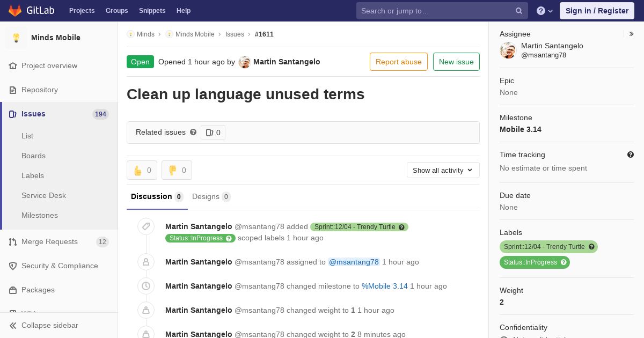Click help icon on Status::InProgress sidebar label

coord(563,262)
